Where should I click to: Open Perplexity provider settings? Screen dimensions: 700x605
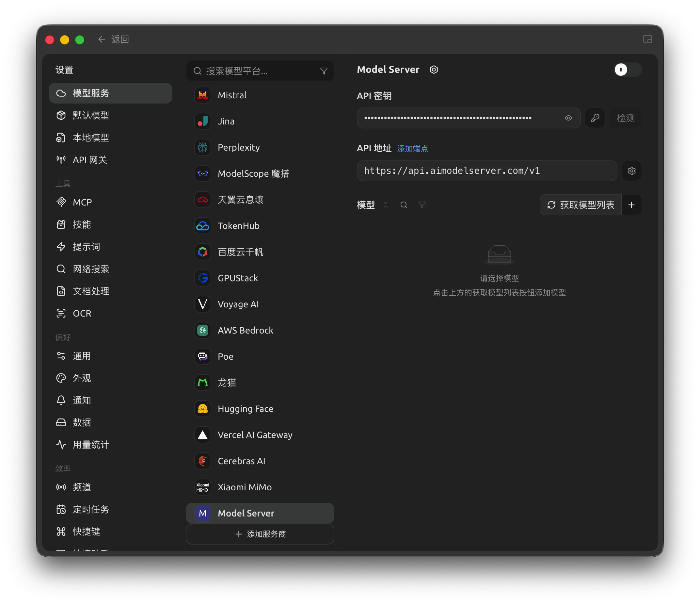click(x=260, y=147)
